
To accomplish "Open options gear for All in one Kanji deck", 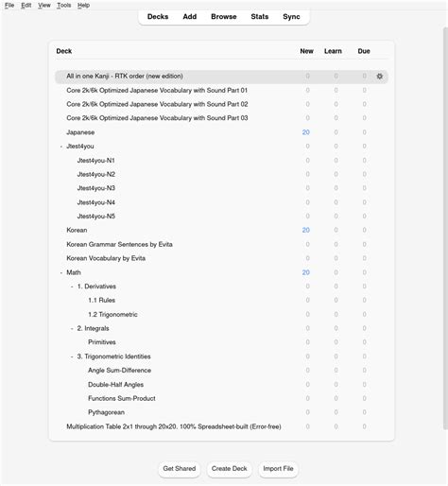I will (x=379, y=77).
